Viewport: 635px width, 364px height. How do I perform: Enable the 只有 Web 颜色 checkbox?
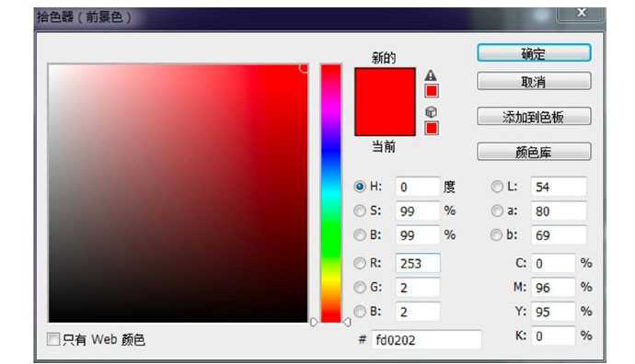53,339
